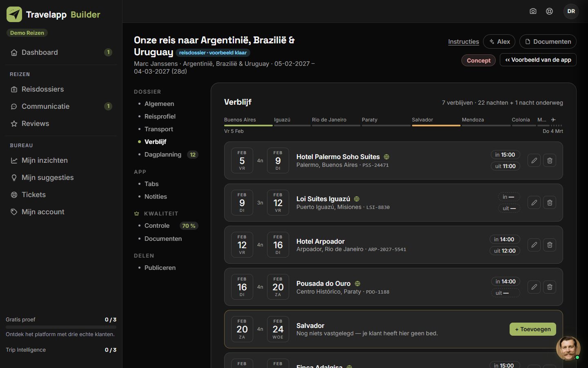
Task: Open Voorbeeld van de app
Action: click(x=538, y=60)
